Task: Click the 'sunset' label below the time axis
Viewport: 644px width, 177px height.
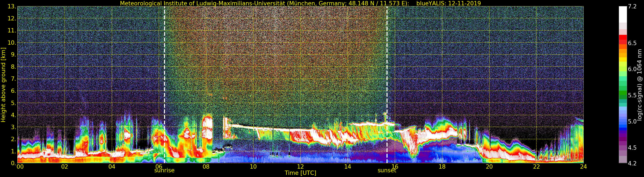Action: (387, 171)
